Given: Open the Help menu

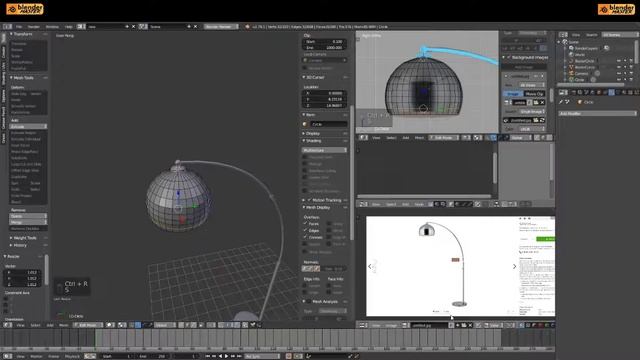Looking at the screenshot, I should (69, 27).
